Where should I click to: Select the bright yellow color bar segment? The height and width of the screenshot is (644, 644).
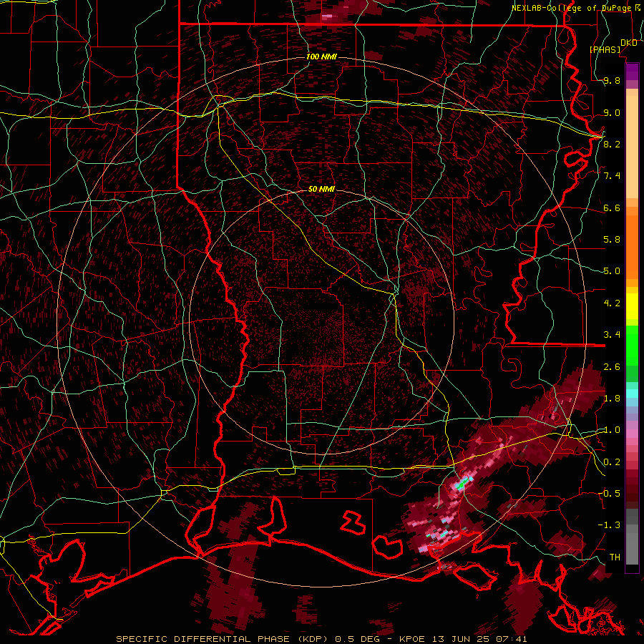(x=632, y=306)
